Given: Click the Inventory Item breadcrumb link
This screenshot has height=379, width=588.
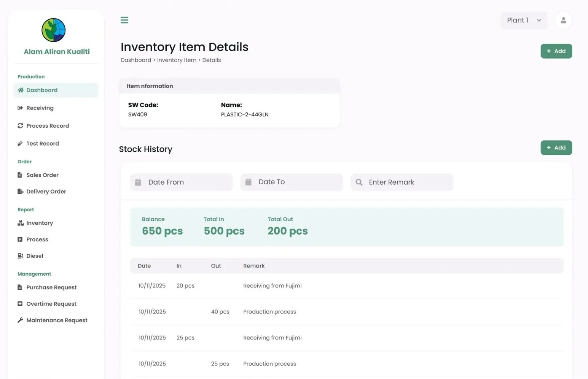Looking at the screenshot, I should pos(177,60).
